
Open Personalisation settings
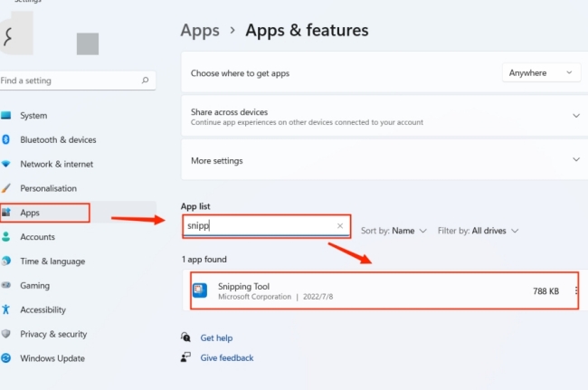click(48, 188)
